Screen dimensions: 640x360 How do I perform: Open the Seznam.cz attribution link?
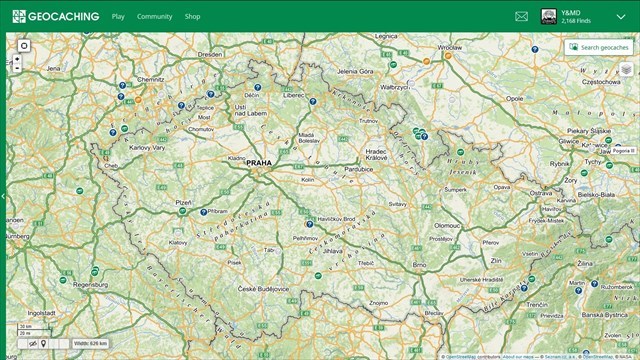(560, 357)
